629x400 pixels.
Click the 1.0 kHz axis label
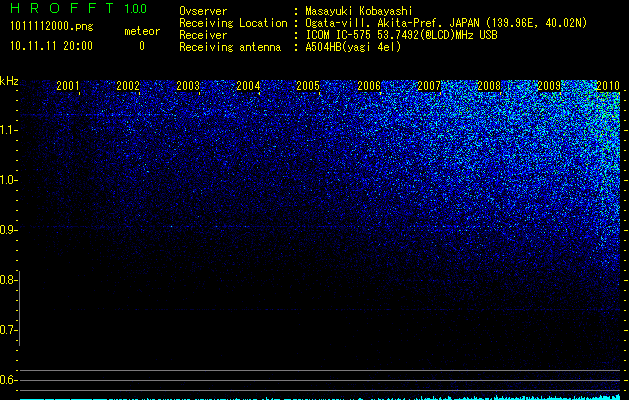(x=8, y=180)
